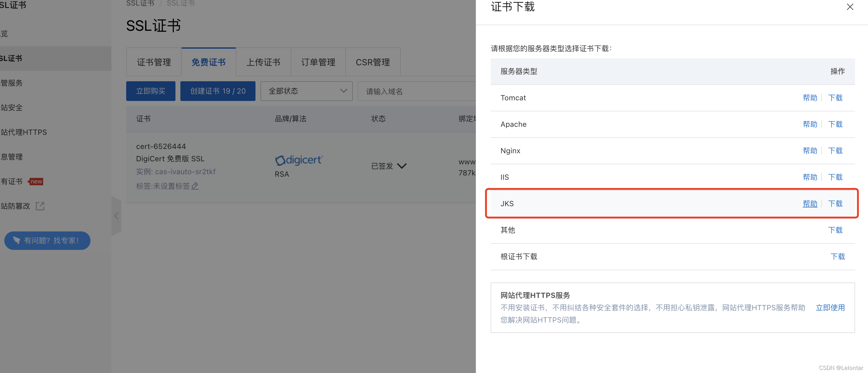Click the 立即购买 button
The image size is (868, 373).
pos(151,91)
